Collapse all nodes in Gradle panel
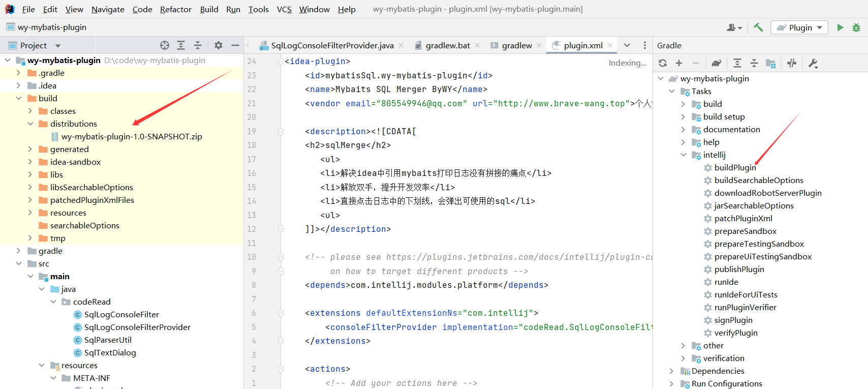 [x=754, y=63]
